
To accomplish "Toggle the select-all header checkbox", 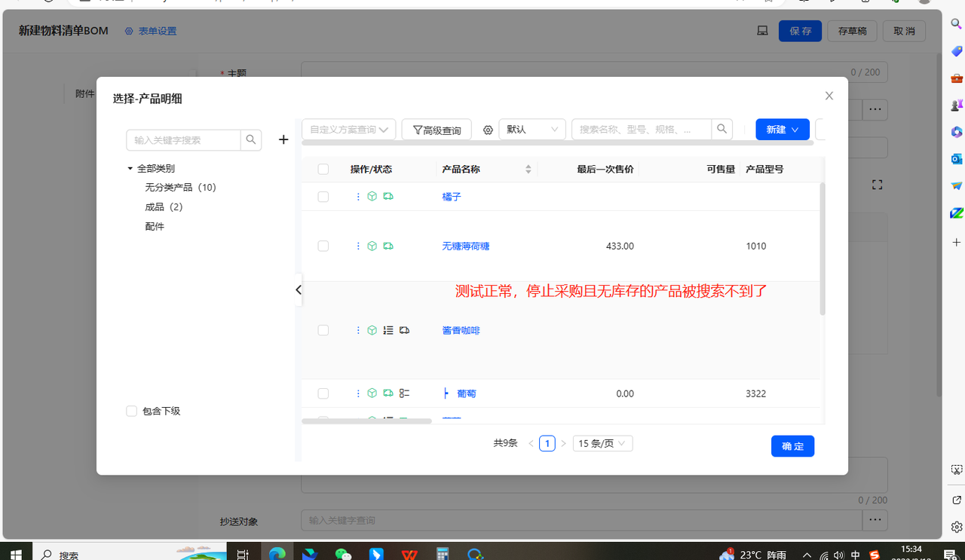I will pyautogui.click(x=323, y=170).
